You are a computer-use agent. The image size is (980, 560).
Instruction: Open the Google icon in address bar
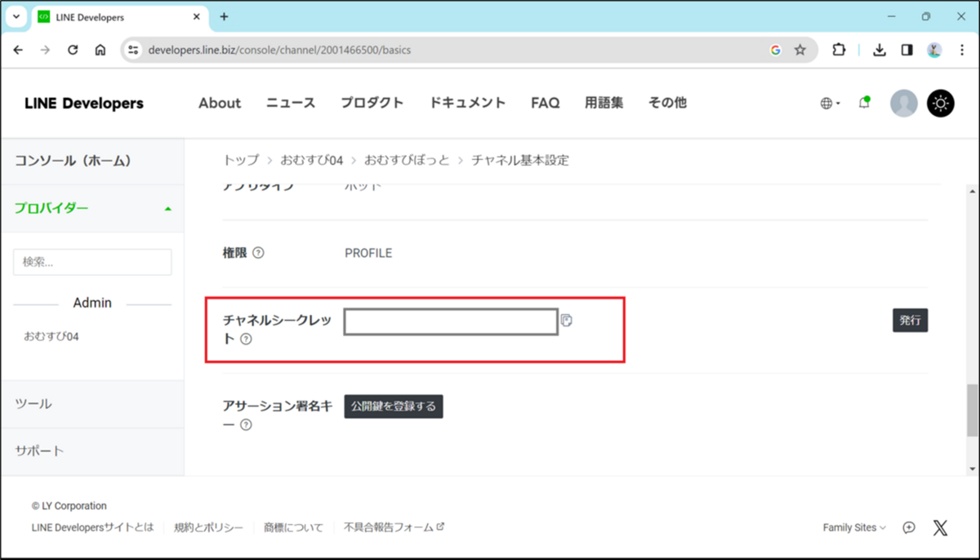coord(775,50)
